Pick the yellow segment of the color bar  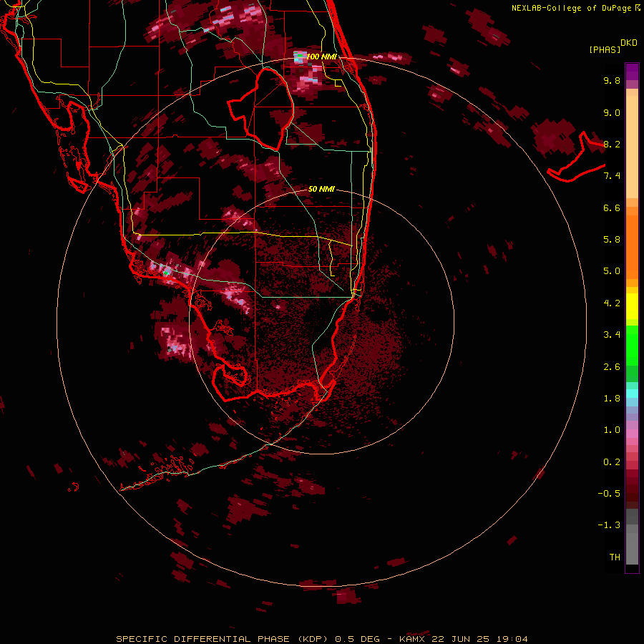(632, 306)
